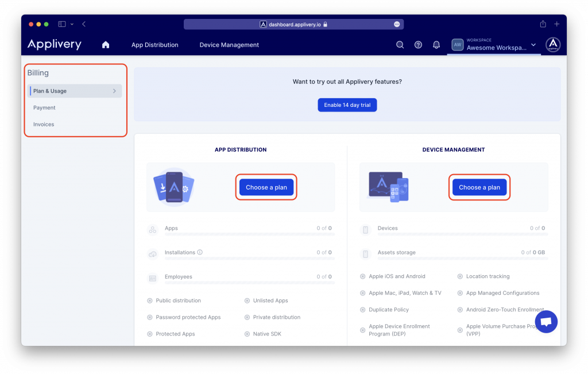
Task: Click the dashboard.applivery.io address field
Action: [x=293, y=24]
